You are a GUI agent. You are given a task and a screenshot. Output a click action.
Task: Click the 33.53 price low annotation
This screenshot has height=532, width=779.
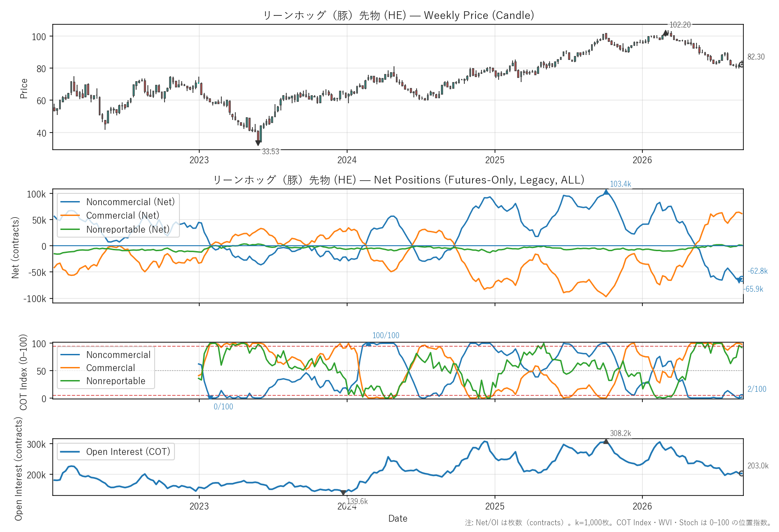tap(270, 151)
